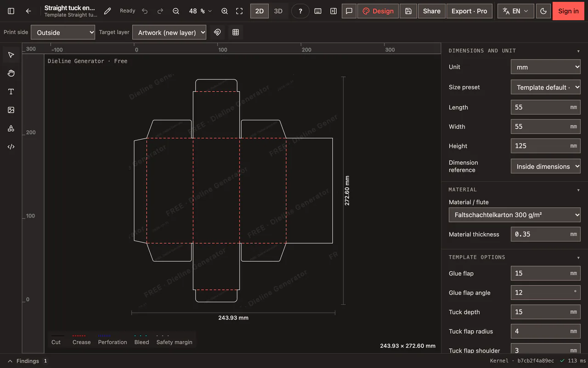588x368 pixels.
Task: Collapse the right panel using the panel icon
Action: pyautogui.click(x=334, y=11)
